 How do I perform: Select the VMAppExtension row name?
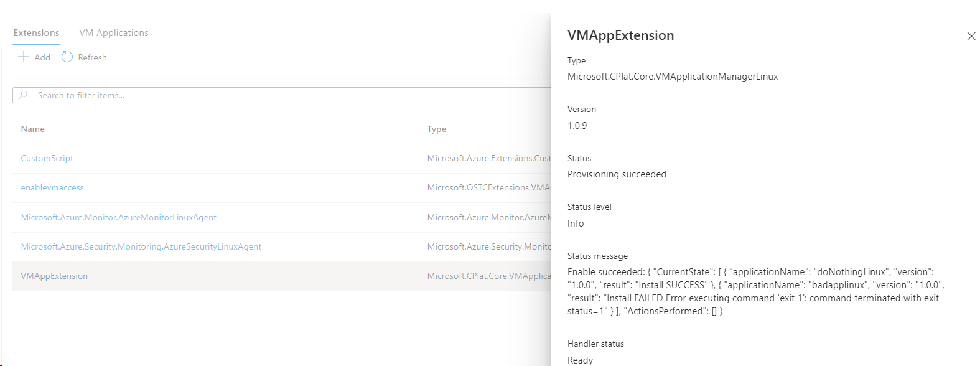[54, 276]
